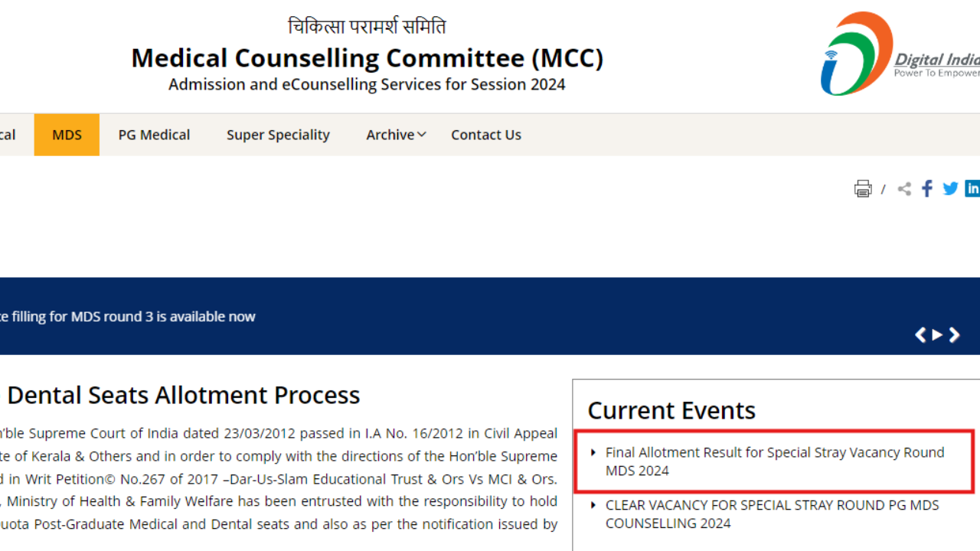Open Final Allotment Result for Special Stray Vacancy
The width and height of the screenshot is (980, 551).
[774, 461]
